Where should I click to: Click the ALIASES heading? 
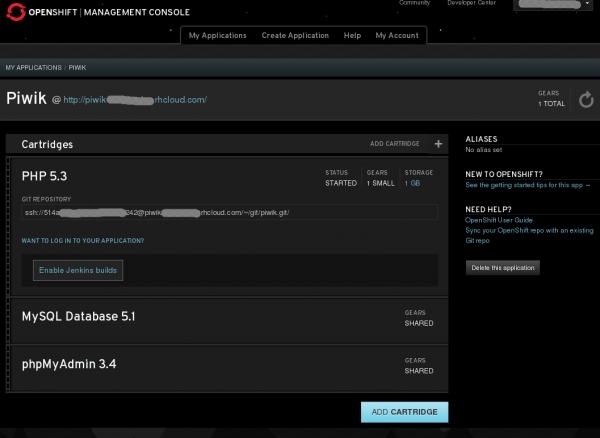coord(481,139)
